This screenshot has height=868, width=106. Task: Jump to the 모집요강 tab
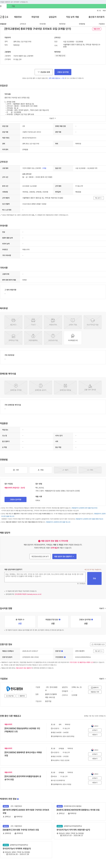pyautogui.click(x=3, y=24)
